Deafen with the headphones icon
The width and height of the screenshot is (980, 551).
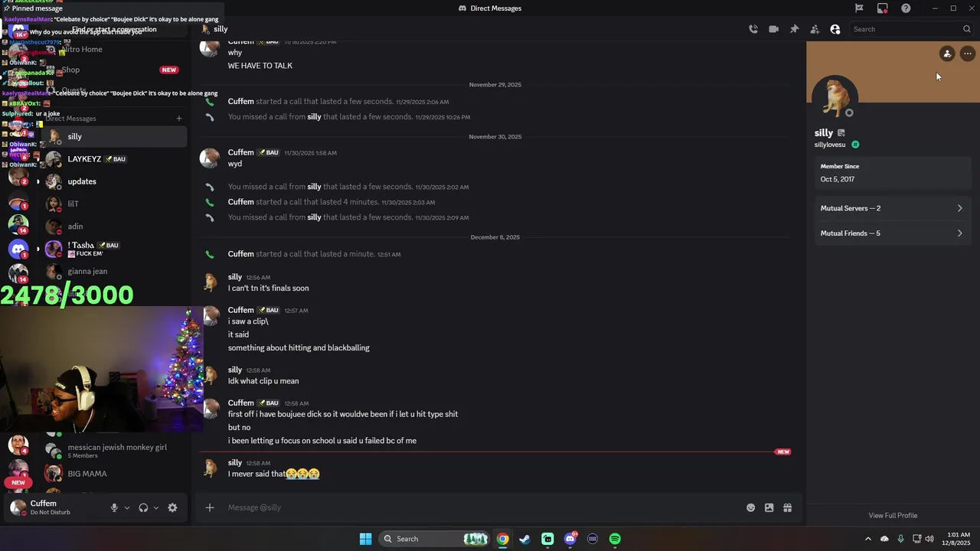[x=143, y=507]
